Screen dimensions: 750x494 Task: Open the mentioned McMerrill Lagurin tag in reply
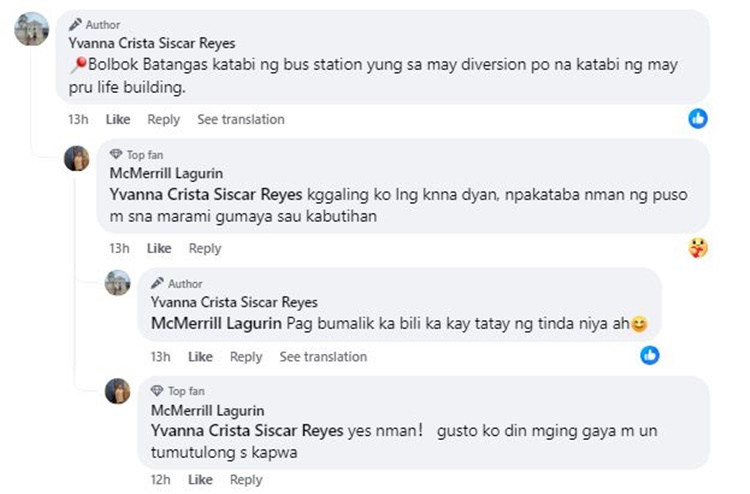(216, 324)
